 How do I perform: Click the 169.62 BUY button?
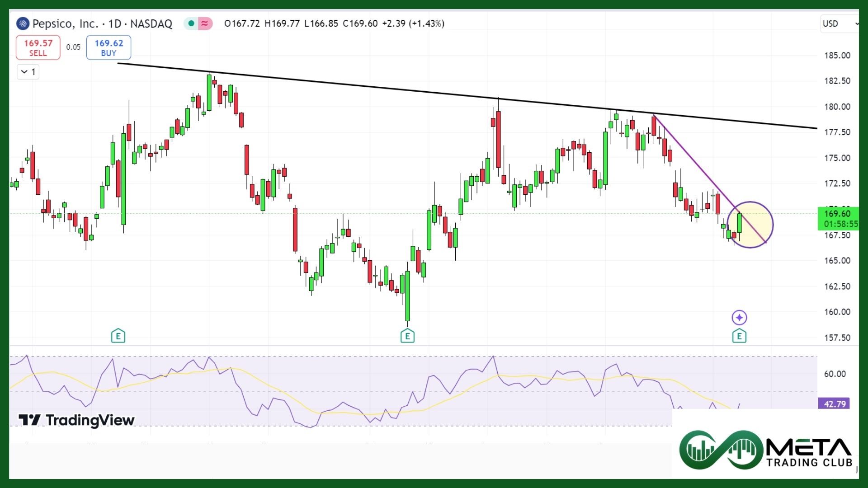[108, 47]
